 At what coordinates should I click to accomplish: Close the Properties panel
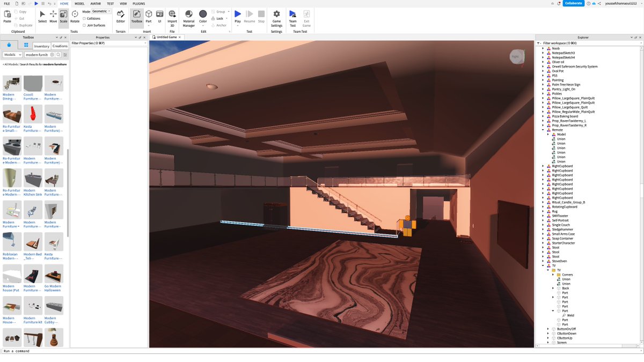pyautogui.click(x=145, y=38)
